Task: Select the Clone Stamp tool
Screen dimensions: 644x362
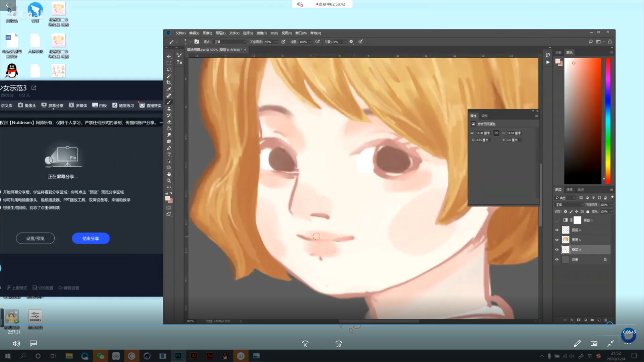Action: click(x=169, y=109)
